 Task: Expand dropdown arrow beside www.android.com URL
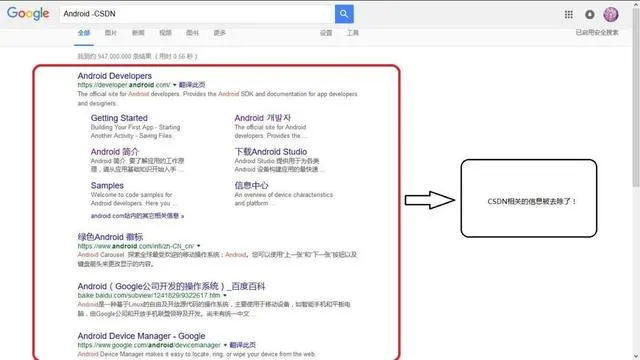199,246
